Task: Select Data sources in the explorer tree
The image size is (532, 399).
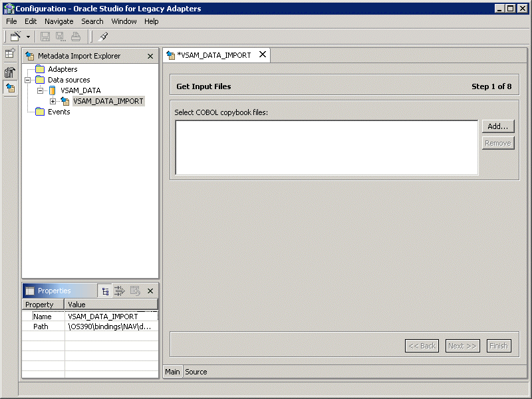Action: (x=69, y=80)
